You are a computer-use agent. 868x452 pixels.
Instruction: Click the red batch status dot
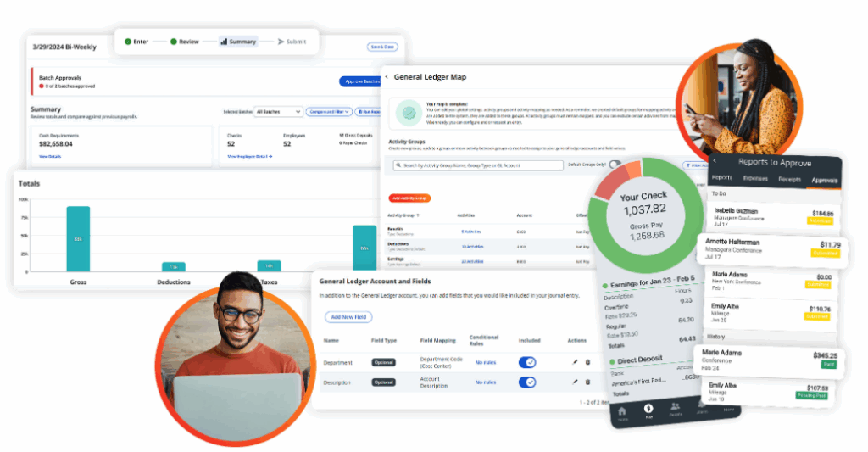click(x=42, y=86)
